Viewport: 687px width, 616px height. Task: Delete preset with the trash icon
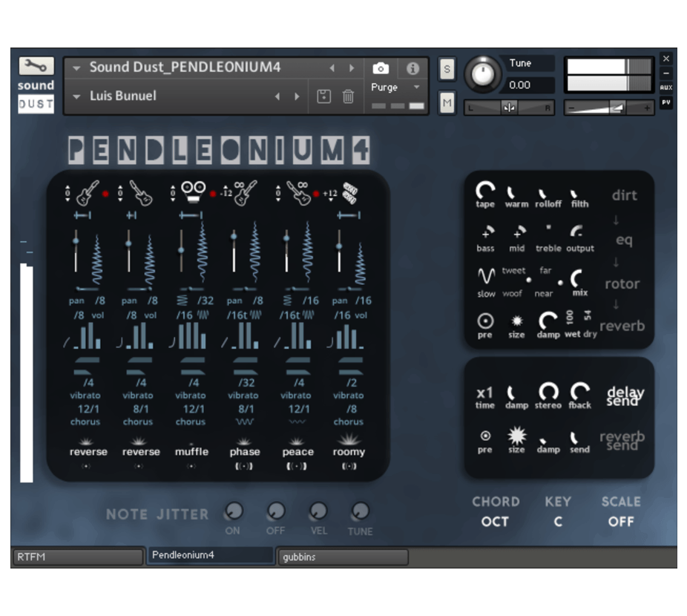click(x=348, y=96)
